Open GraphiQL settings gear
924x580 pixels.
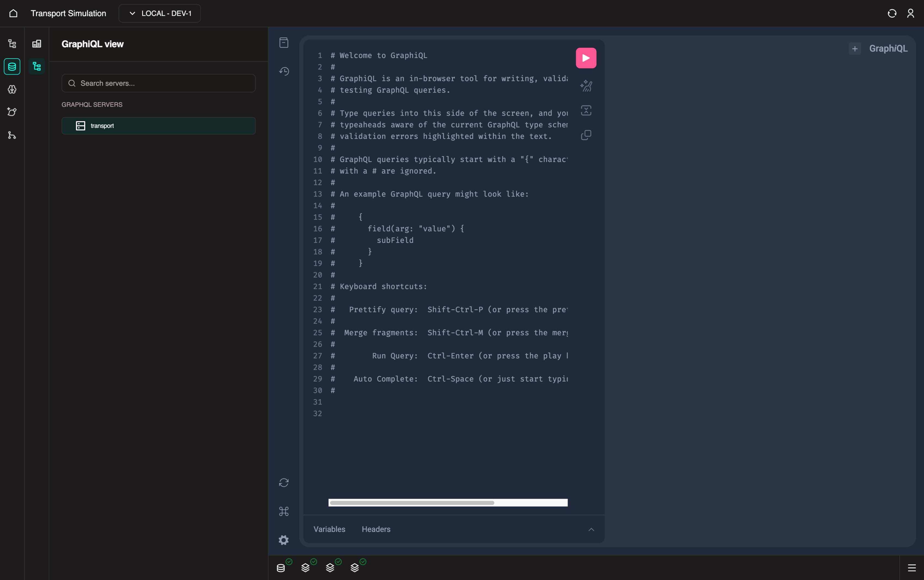284,540
